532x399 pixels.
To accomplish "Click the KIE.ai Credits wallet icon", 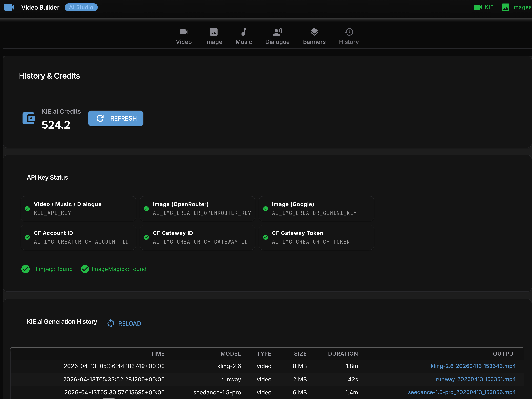I will pyautogui.click(x=29, y=118).
